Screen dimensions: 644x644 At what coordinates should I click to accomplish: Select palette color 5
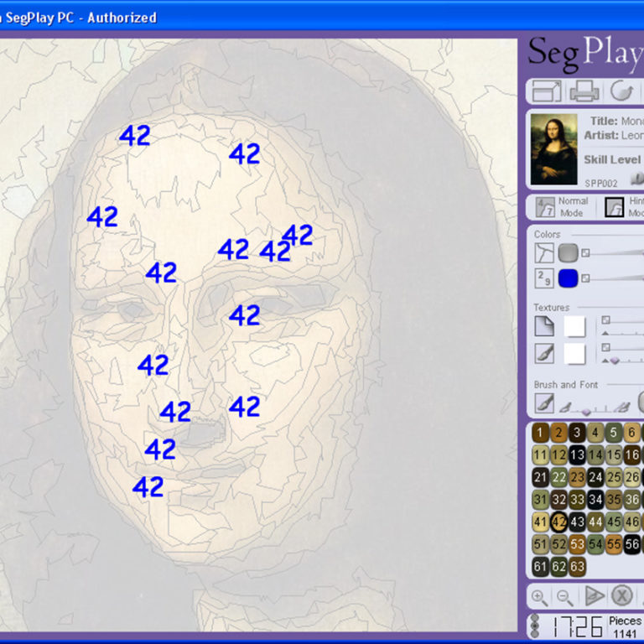(614, 433)
